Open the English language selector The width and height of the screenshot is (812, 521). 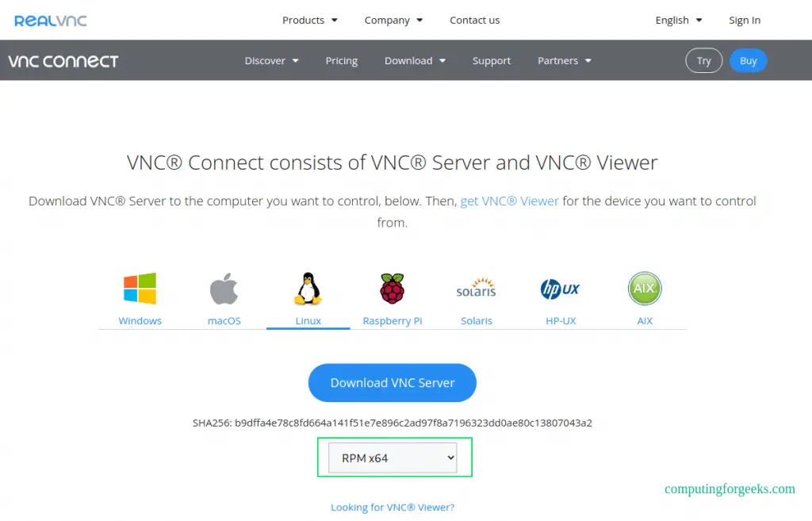[679, 20]
